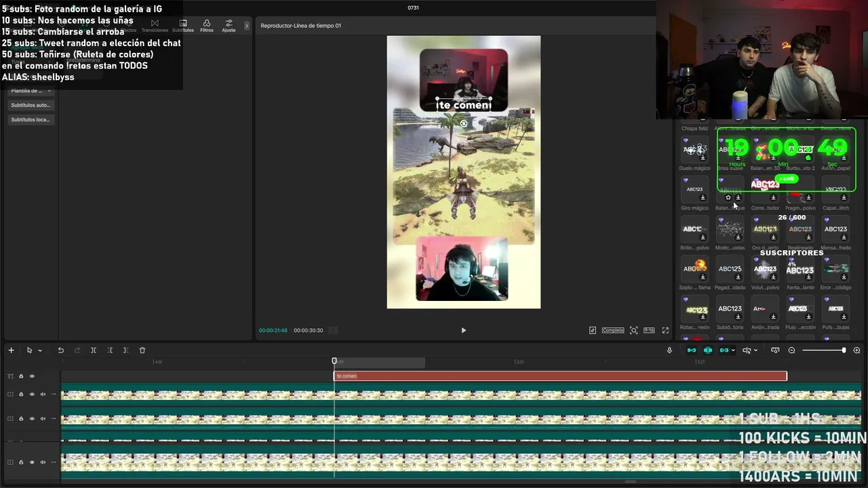Undo the last edit

(x=60, y=350)
